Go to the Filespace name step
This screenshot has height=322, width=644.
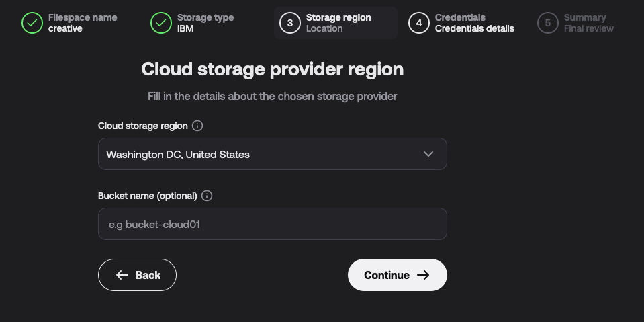[70, 23]
